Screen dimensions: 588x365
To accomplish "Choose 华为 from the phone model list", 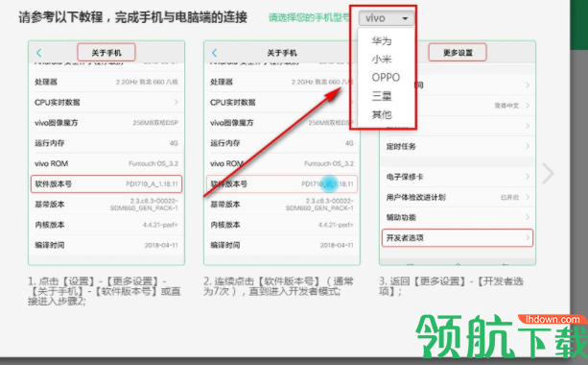I will 382,40.
